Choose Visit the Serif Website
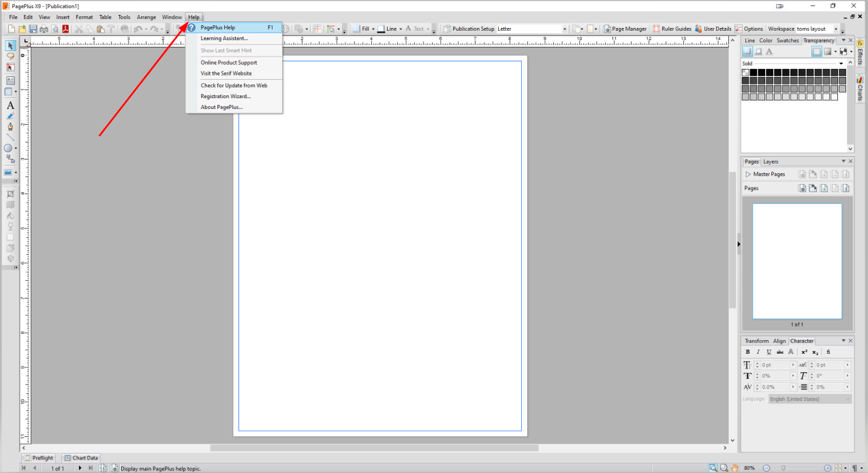868x473 pixels. pyautogui.click(x=234, y=73)
